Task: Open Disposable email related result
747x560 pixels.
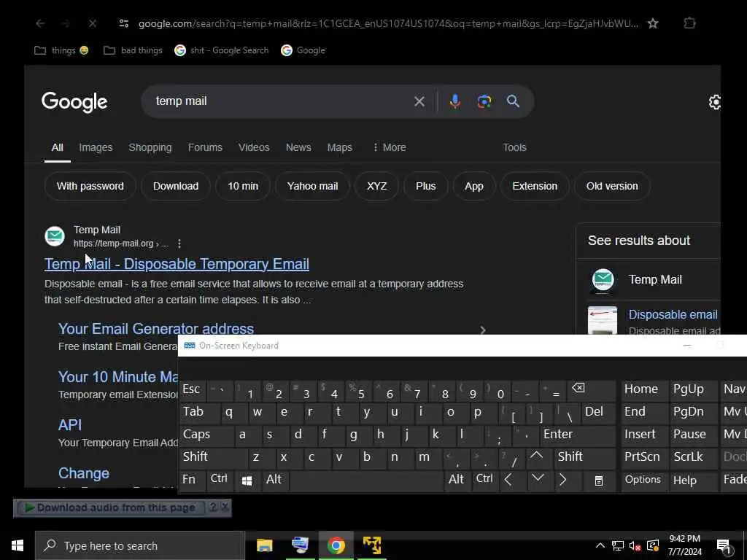Action: pyautogui.click(x=673, y=315)
